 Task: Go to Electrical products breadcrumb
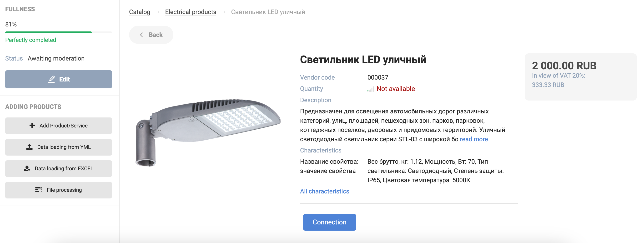click(191, 12)
